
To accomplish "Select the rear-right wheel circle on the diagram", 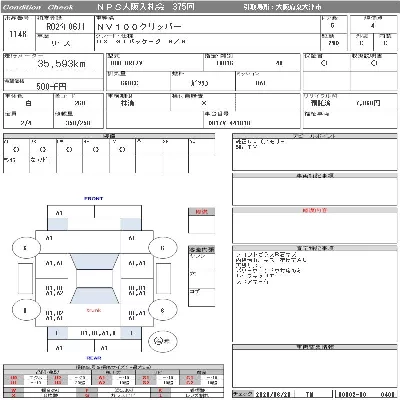I will click(x=162, y=310).
